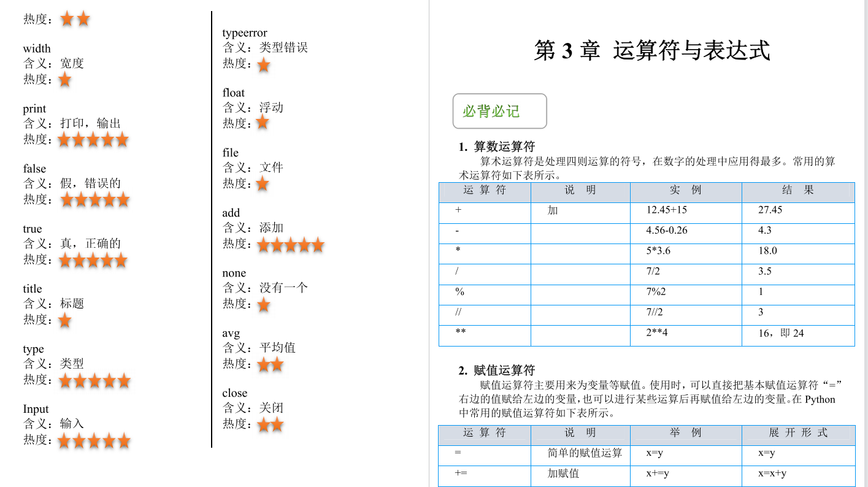Screen dimensions: 868x487
Task: Click the word float
Action: pyautogui.click(x=233, y=93)
